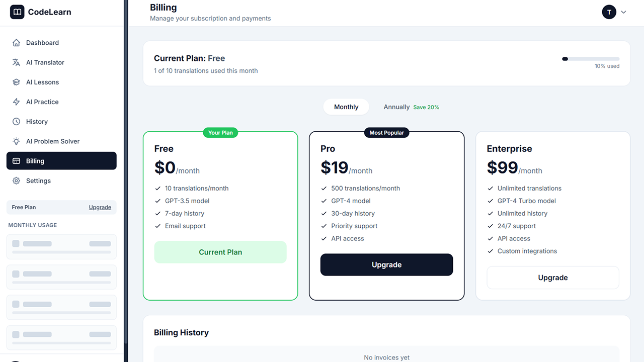Click the CodeLearn book logo icon

(17, 12)
